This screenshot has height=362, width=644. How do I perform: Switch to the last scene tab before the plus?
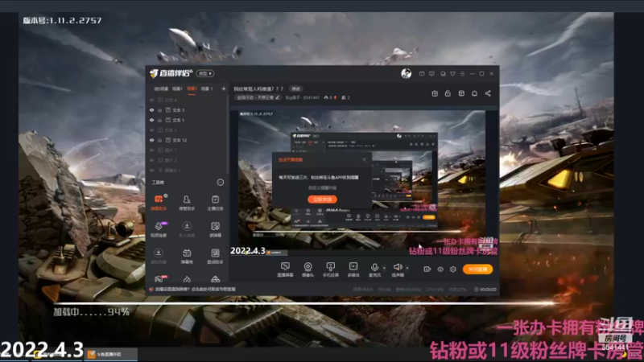pyautogui.click(x=207, y=88)
